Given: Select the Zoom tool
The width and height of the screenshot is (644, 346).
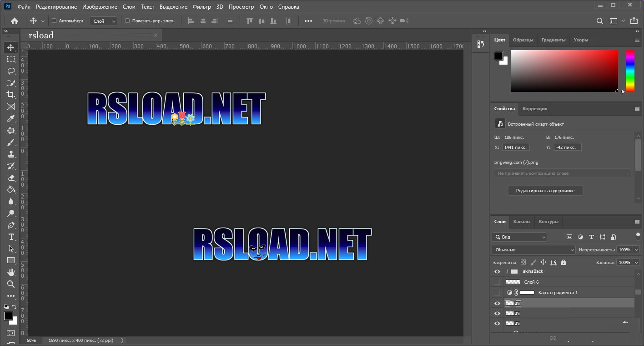Looking at the screenshot, I should (11, 284).
